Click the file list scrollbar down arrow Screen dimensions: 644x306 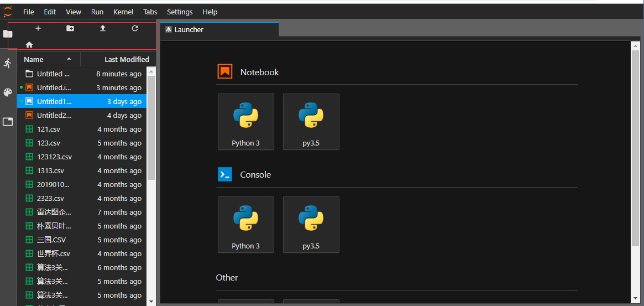[x=151, y=302]
